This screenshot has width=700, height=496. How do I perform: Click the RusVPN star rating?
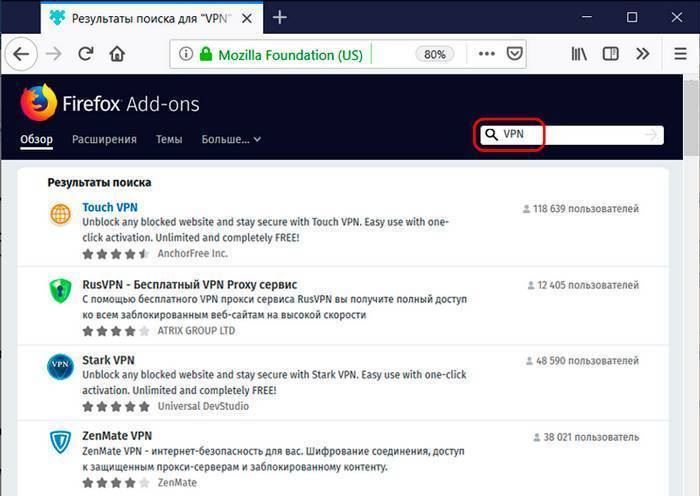[x=116, y=331]
